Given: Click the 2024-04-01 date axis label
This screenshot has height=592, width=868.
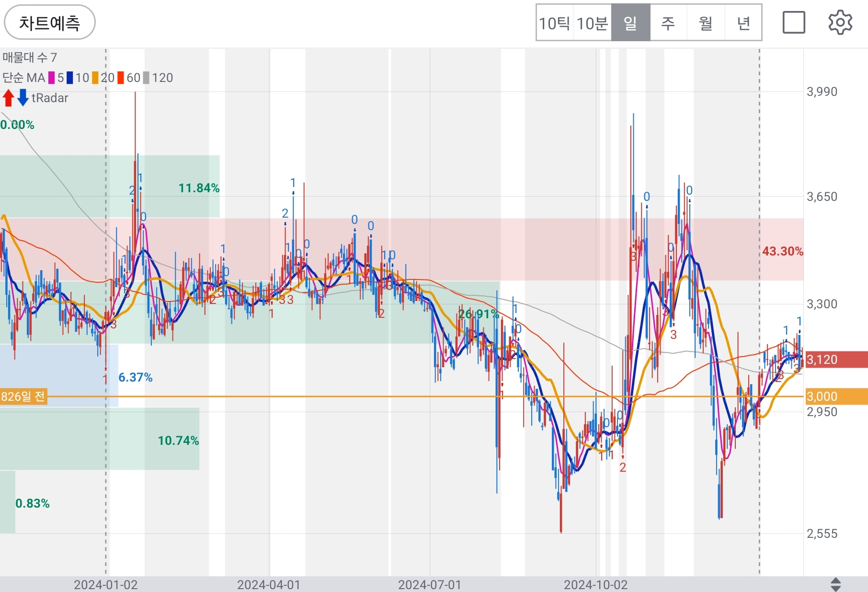Looking at the screenshot, I should 269,585.
